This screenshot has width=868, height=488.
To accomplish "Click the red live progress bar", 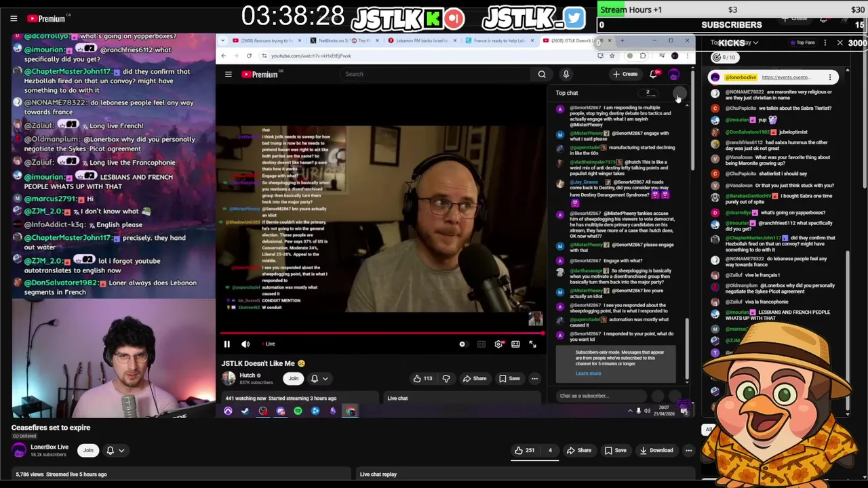I will [382, 333].
